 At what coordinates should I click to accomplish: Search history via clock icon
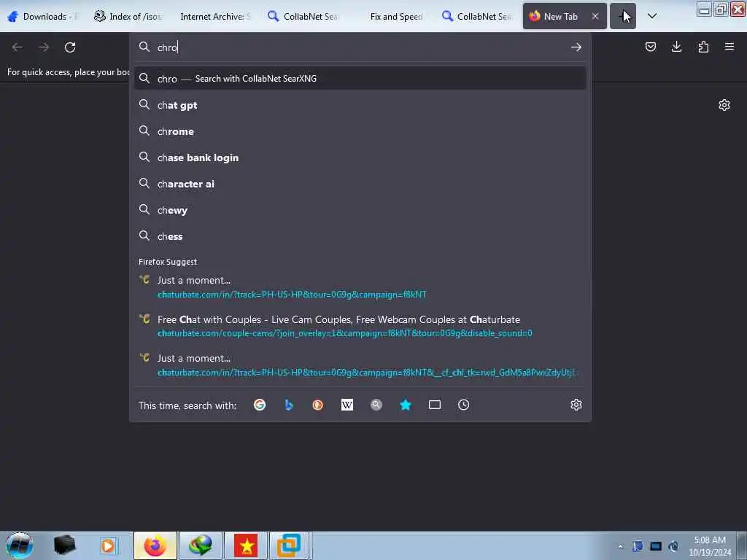point(463,405)
